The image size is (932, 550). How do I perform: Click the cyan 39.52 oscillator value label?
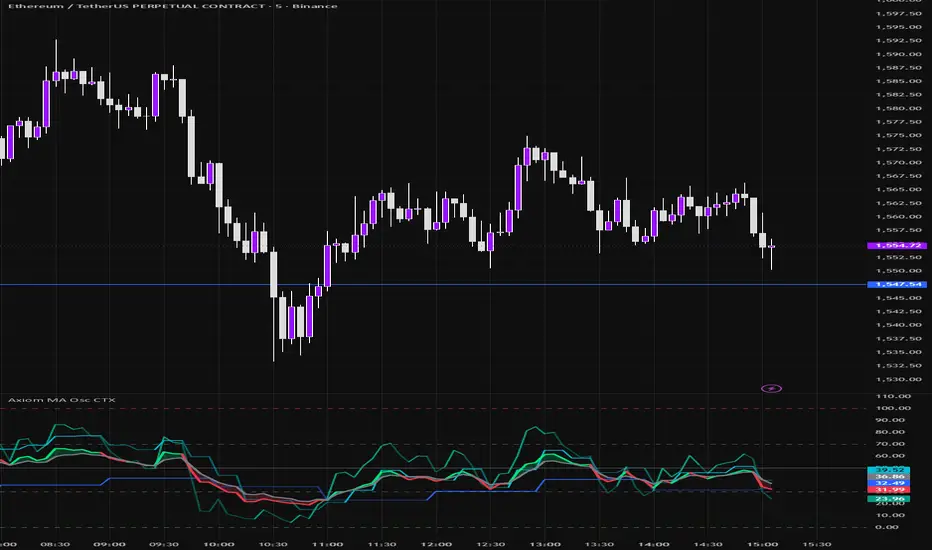point(889,470)
